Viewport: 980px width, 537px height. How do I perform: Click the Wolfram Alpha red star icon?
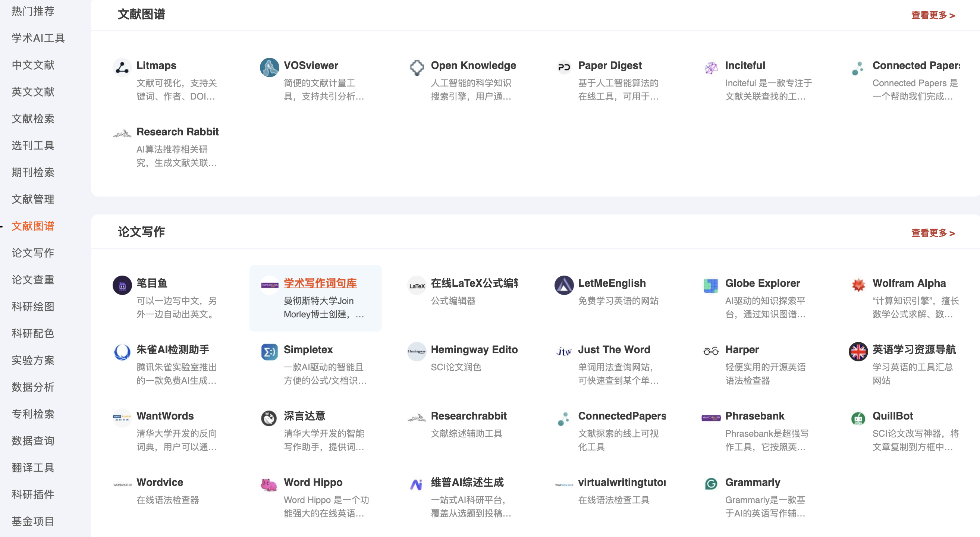(x=858, y=285)
